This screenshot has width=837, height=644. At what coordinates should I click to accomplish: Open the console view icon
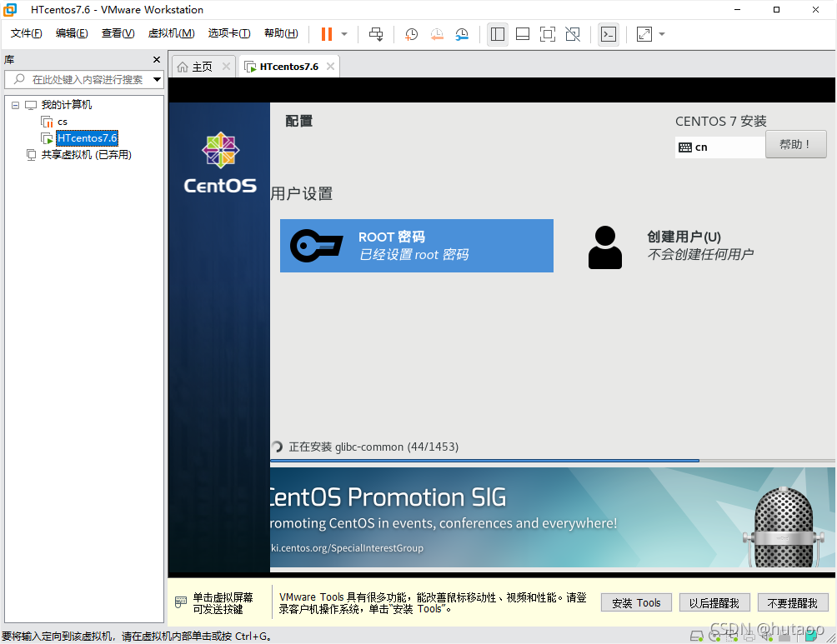(609, 34)
